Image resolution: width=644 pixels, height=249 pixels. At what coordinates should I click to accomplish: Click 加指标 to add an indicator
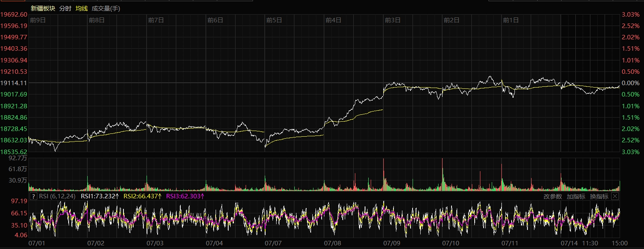[576, 196]
